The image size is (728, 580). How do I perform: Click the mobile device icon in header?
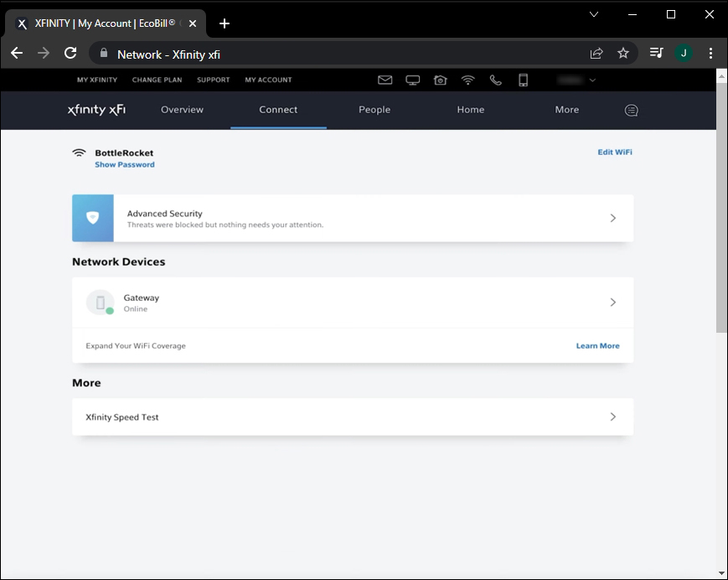pos(523,80)
